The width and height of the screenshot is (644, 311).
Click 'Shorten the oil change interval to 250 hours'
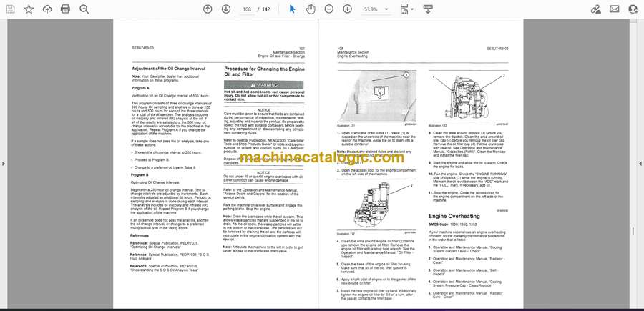[167, 152]
